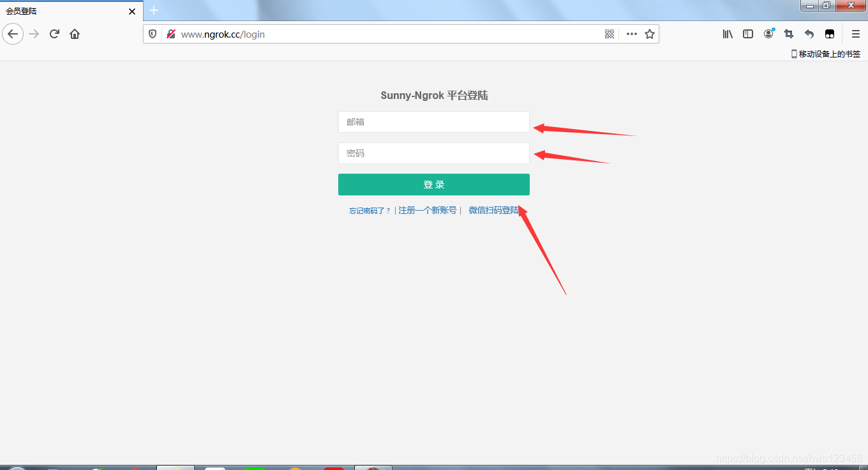The width and height of the screenshot is (868, 470).
Task: Open 移动设备上的书签 bookmarks folder
Action: click(x=826, y=54)
